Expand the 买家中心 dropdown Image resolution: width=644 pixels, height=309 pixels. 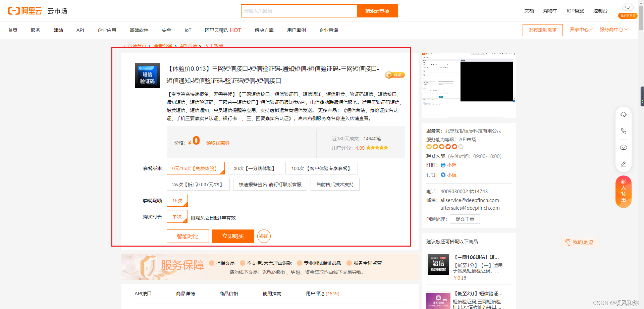point(581,29)
